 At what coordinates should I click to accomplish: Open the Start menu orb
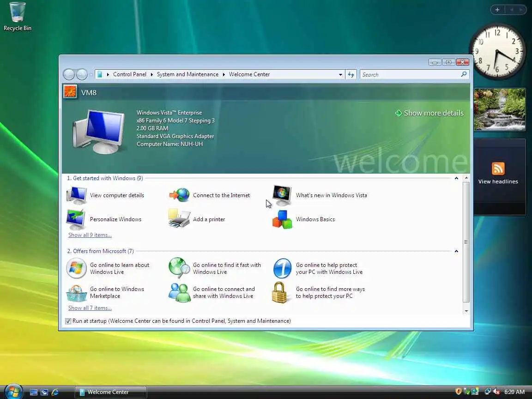pos(13,391)
